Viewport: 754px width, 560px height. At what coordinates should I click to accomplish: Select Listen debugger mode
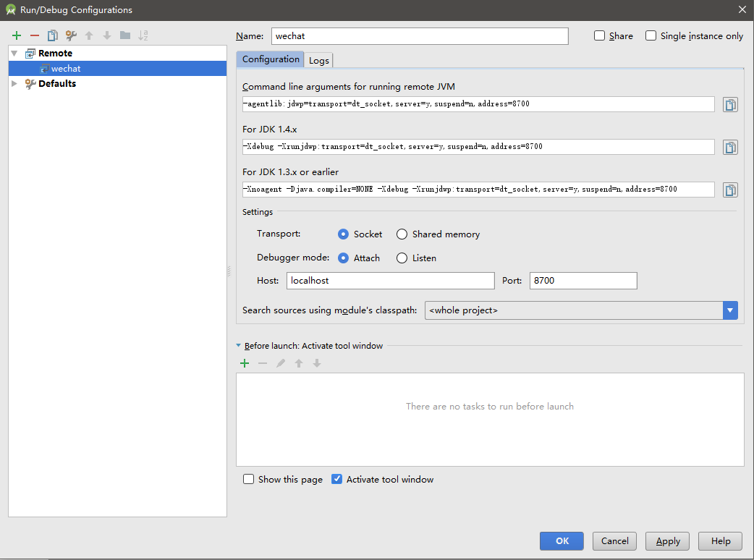click(x=402, y=258)
